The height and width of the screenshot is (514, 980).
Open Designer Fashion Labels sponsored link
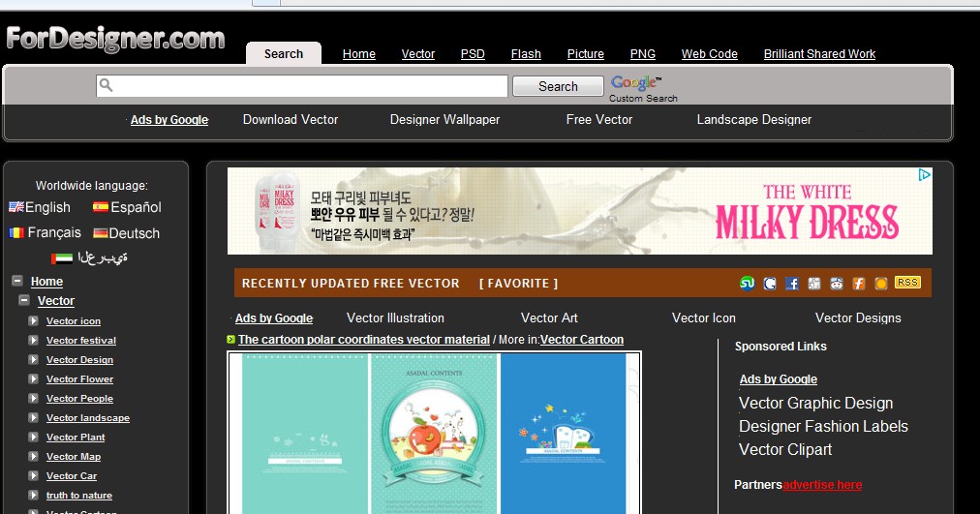(x=823, y=427)
